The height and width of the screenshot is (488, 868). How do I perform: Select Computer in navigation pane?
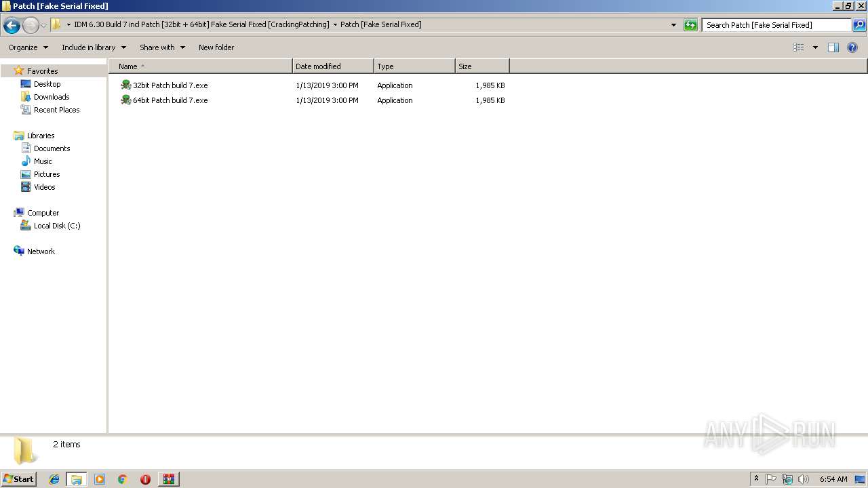[43, 213]
